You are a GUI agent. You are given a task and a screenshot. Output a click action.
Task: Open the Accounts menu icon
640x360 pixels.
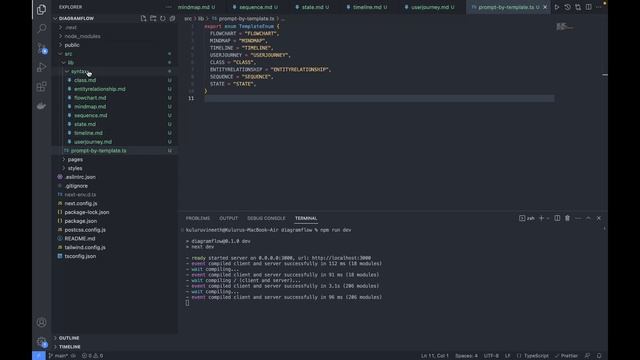tap(41, 322)
